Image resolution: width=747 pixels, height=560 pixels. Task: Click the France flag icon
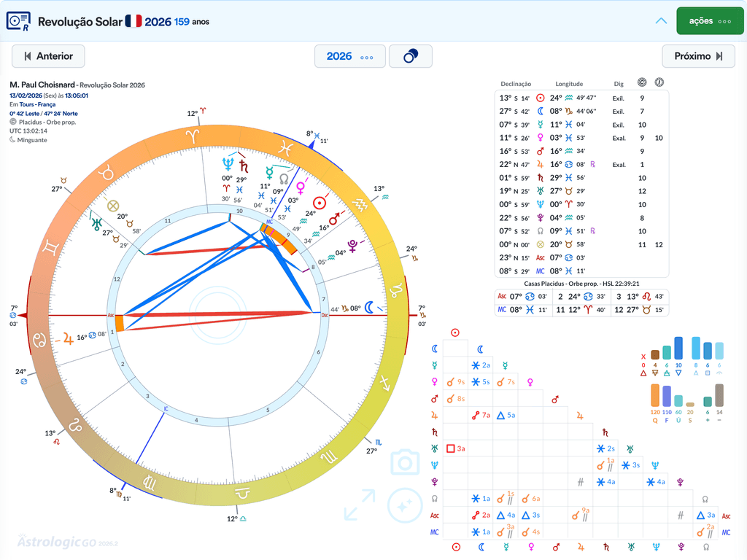pyautogui.click(x=133, y=21)
